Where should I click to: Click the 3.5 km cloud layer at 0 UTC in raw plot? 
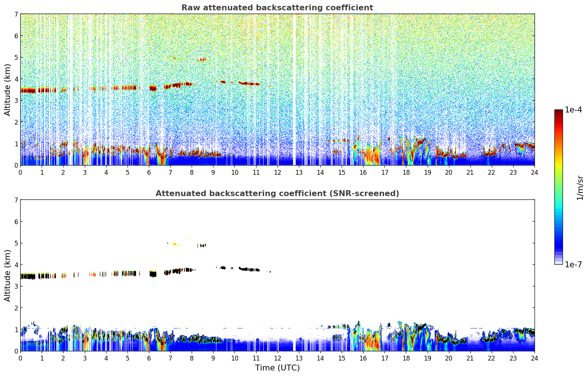(x=28, y=90)
